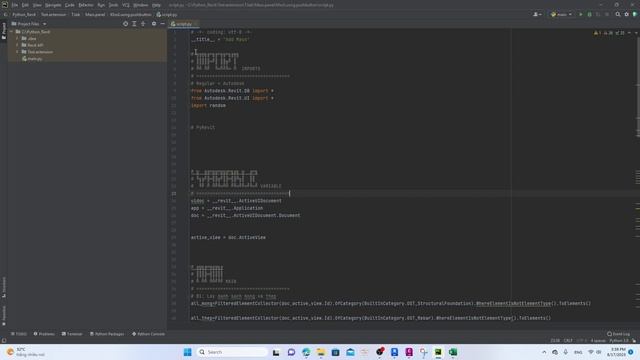
Task: Open Project panel settings gear
Action: coord(154,24)
